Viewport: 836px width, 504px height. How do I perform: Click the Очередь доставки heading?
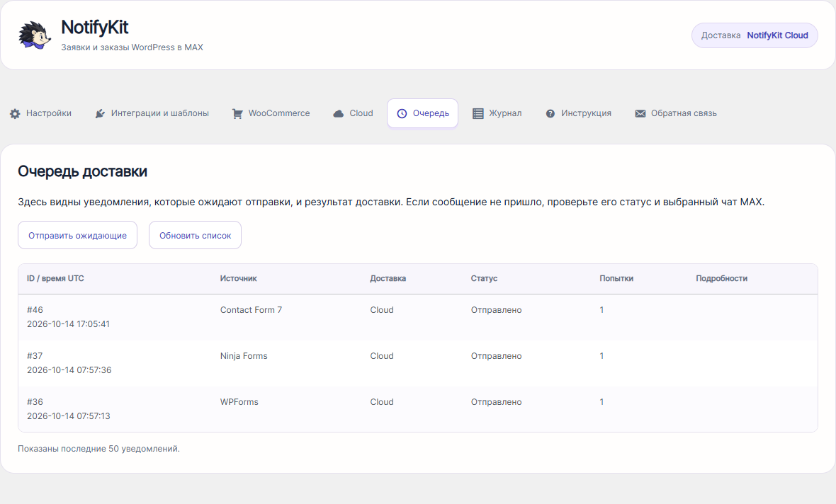83,171
